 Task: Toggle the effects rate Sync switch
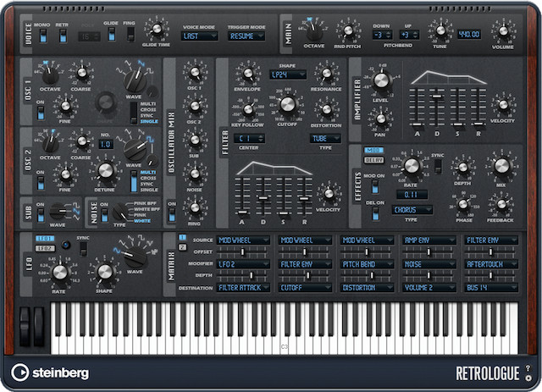[x=437, y=166]
